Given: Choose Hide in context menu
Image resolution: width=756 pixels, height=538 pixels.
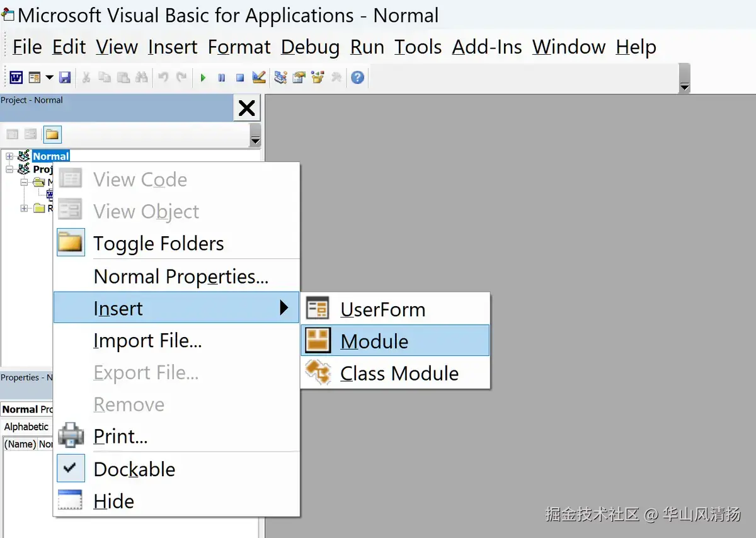Looking at the screenshot, I should coord(176,501).
